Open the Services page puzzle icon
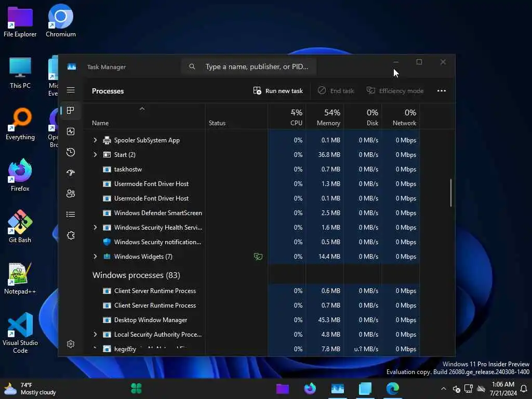This screenshot has width=532, height=399. [x=71, y=235]
